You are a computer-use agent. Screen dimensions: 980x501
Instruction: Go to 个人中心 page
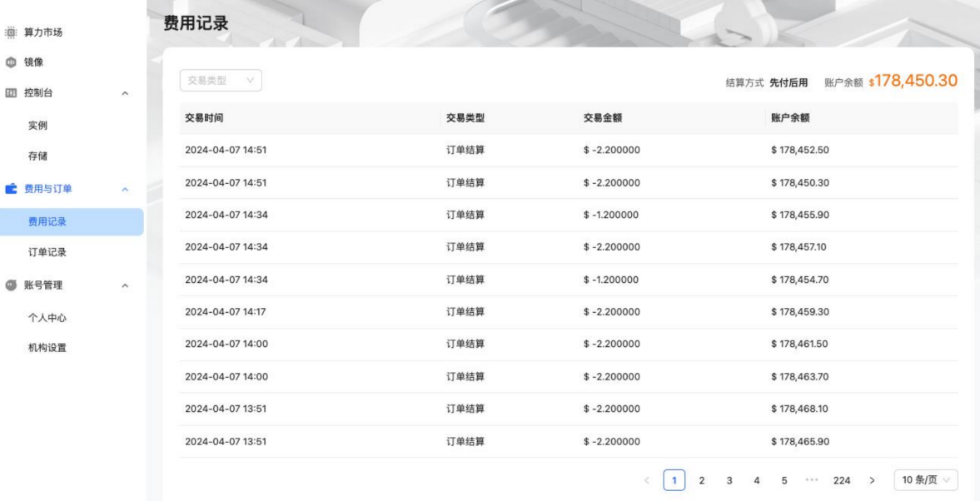click(47, 317)
